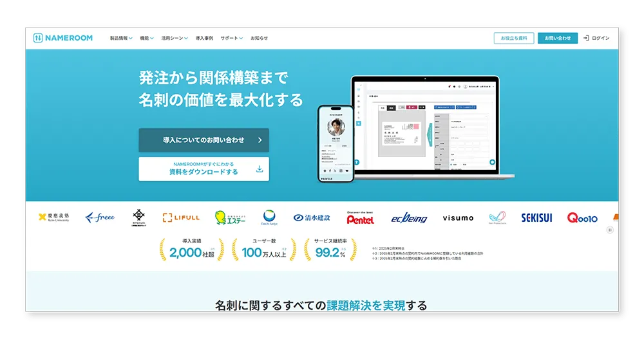Click the LIFULL logo
644x339 pixels.
[181, 218]
